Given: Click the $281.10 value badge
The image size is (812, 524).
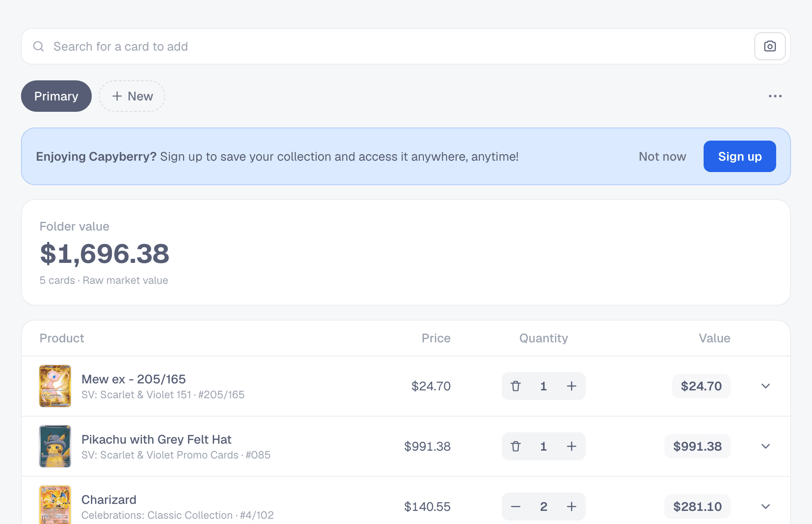Looking at the screenshot, I should click(697, 507).
